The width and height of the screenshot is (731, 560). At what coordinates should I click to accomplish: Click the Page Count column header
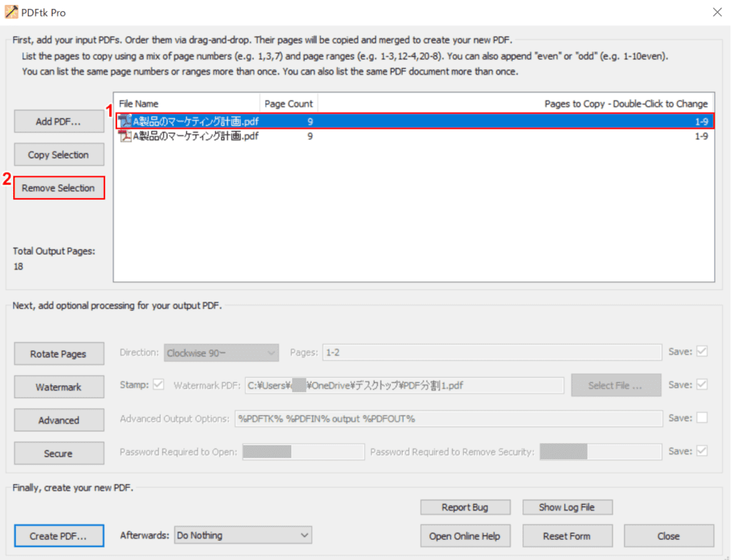288,104
